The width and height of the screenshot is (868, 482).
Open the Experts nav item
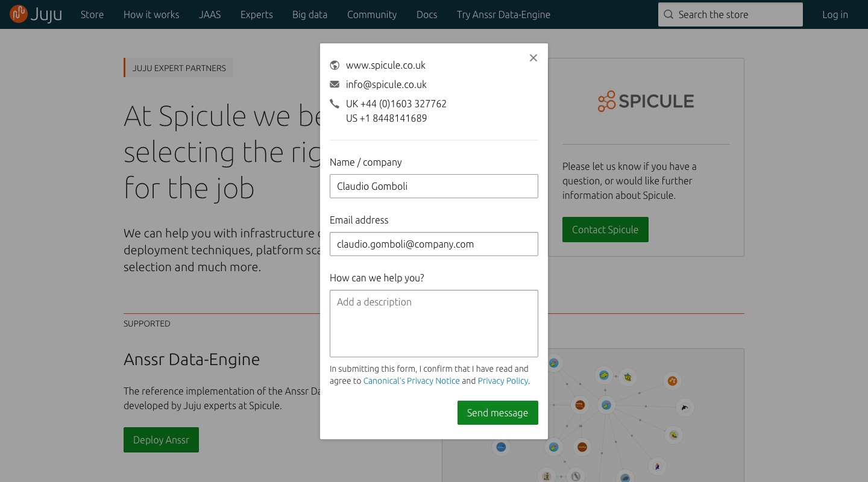tap(257, 14)
